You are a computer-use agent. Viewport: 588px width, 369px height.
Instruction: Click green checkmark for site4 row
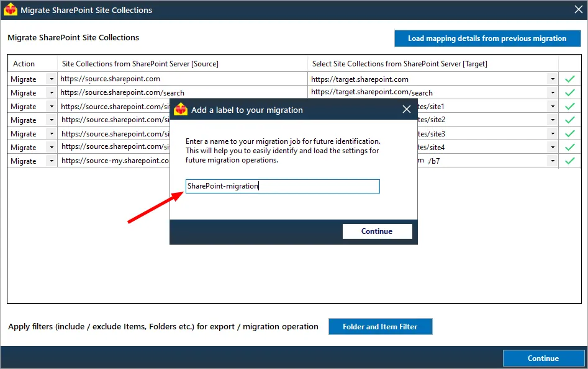tap(570, 147)
